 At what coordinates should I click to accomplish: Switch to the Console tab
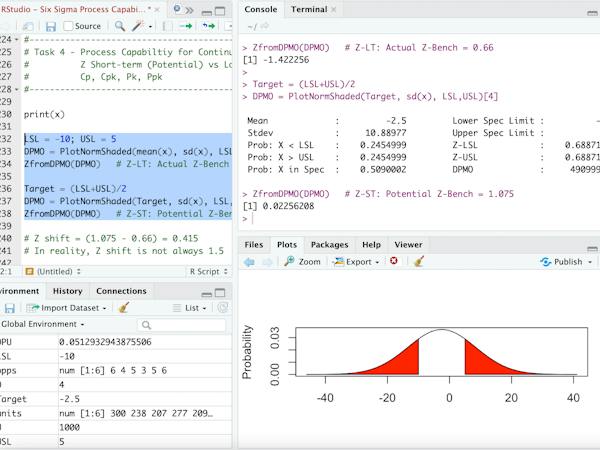[261, 9]
